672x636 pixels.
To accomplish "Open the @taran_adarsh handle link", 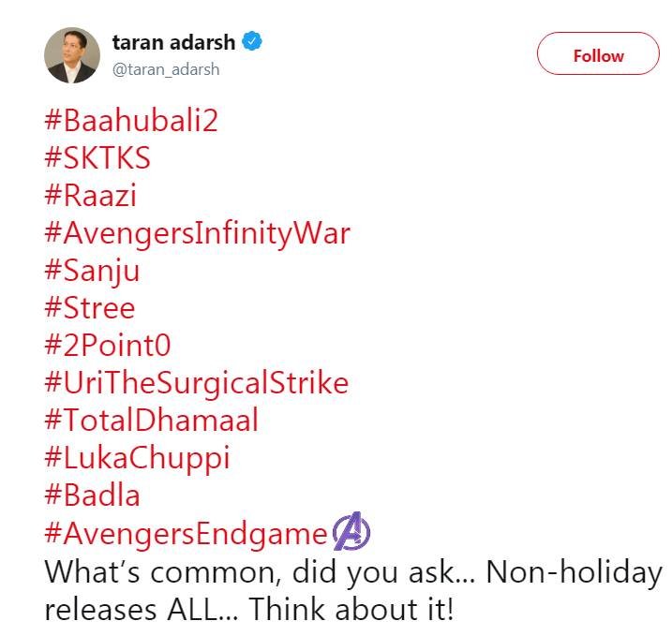I will click(x=166, y=70).
